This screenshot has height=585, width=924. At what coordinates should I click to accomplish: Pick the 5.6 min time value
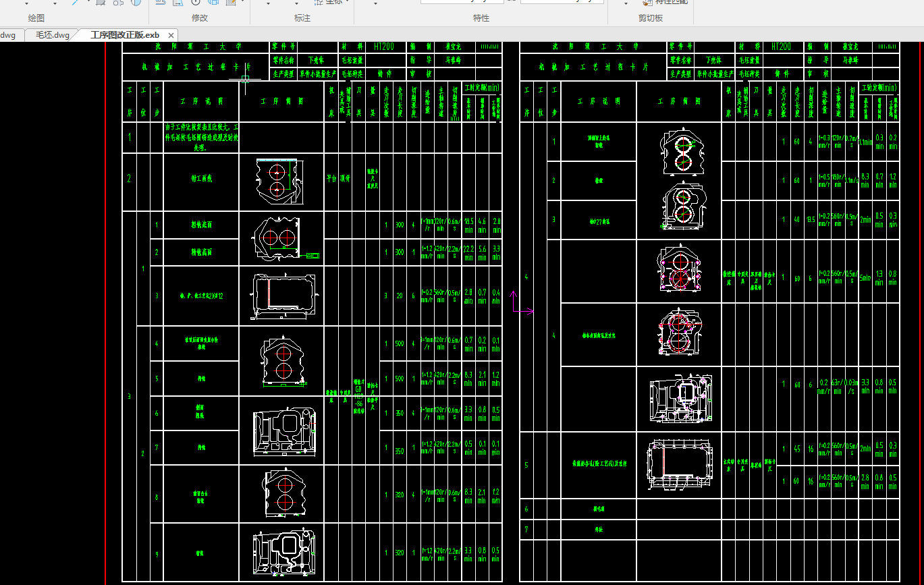point(482,252)
